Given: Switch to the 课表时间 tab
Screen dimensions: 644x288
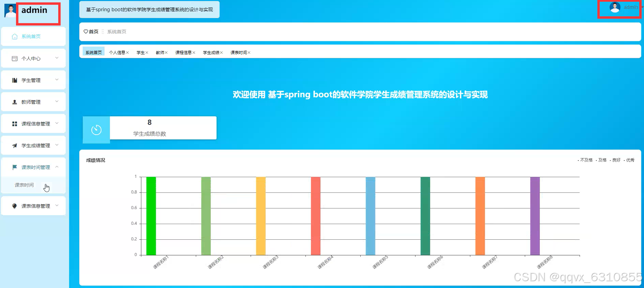Looking at the screenshot, I should [239, 53].
